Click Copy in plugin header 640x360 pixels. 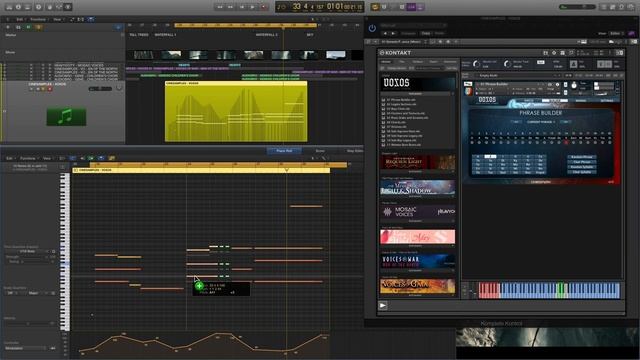tap(426, 33)
